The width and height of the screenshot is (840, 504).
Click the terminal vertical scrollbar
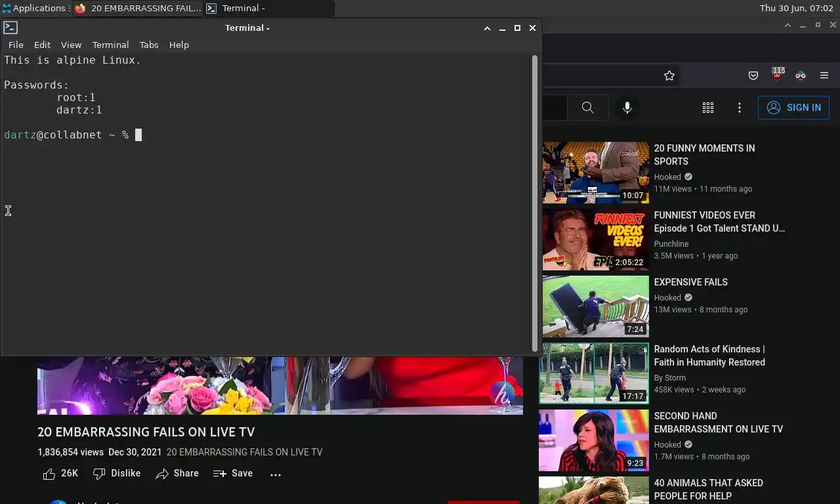click(x=534, y=203)
